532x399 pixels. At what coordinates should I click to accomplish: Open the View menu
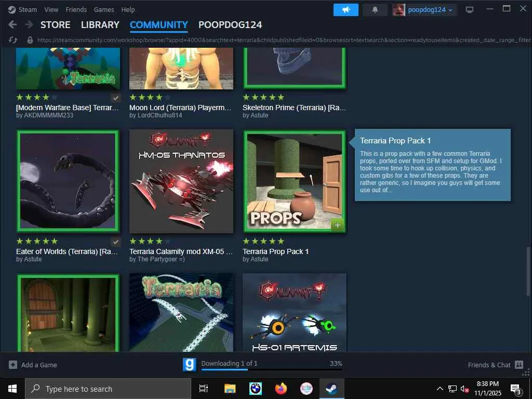point(51,9)
